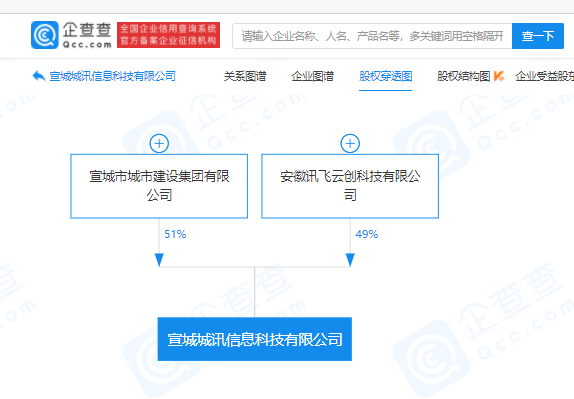This screenshot has width=574, height=399.
Task: Click the back arrow beside 宣城城讯信息科技有限公司
Action: [39, 76]
